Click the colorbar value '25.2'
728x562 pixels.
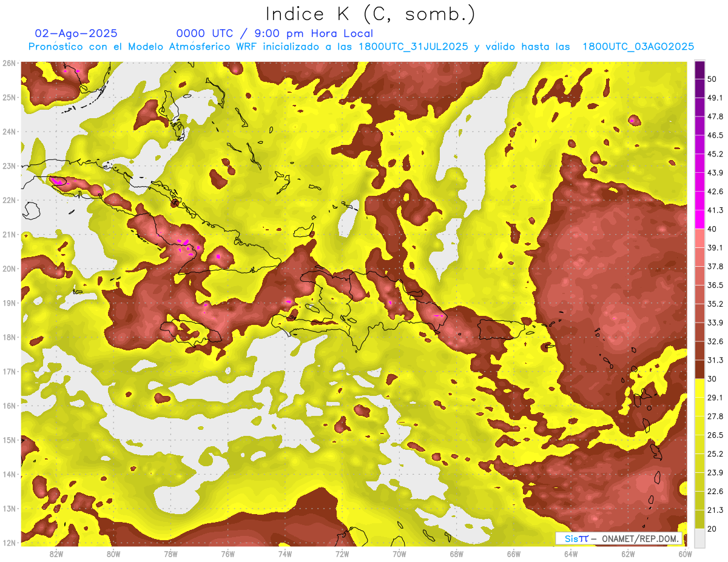pos(715,453)
